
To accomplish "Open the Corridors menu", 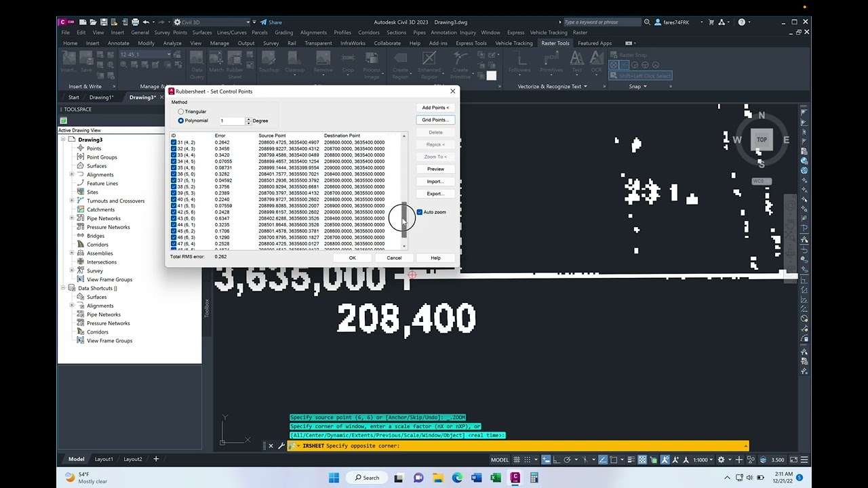I will (369, 33).
